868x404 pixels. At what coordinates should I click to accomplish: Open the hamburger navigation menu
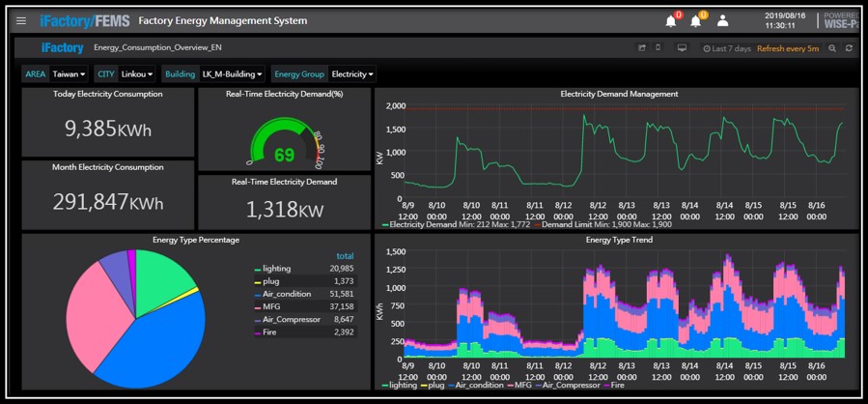click(x=21, y=20)
